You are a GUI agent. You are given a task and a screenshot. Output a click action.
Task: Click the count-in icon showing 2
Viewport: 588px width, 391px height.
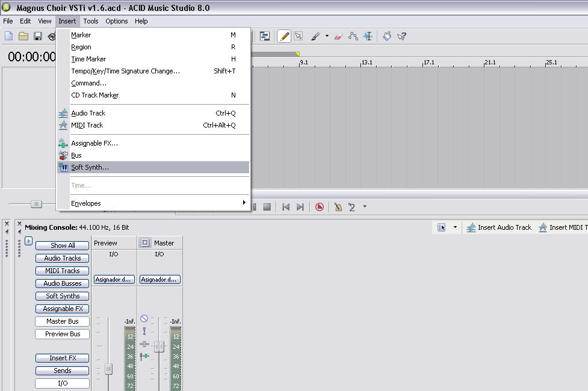coord(351,207)
